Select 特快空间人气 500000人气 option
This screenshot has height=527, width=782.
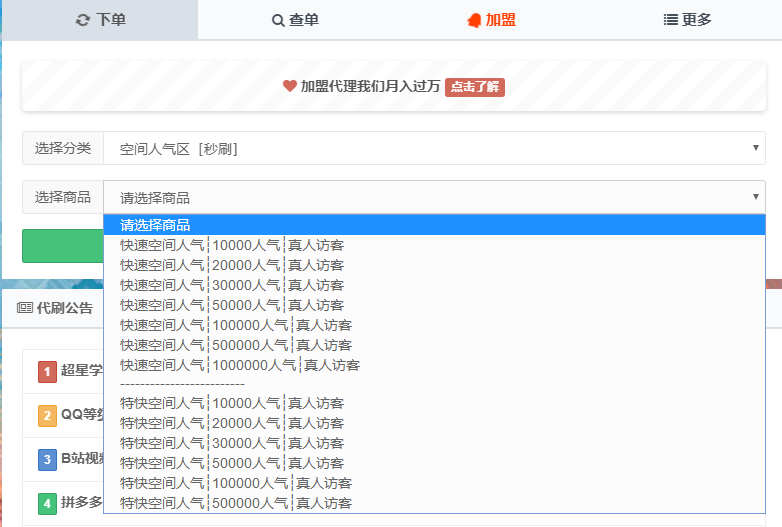coord(236,503)
